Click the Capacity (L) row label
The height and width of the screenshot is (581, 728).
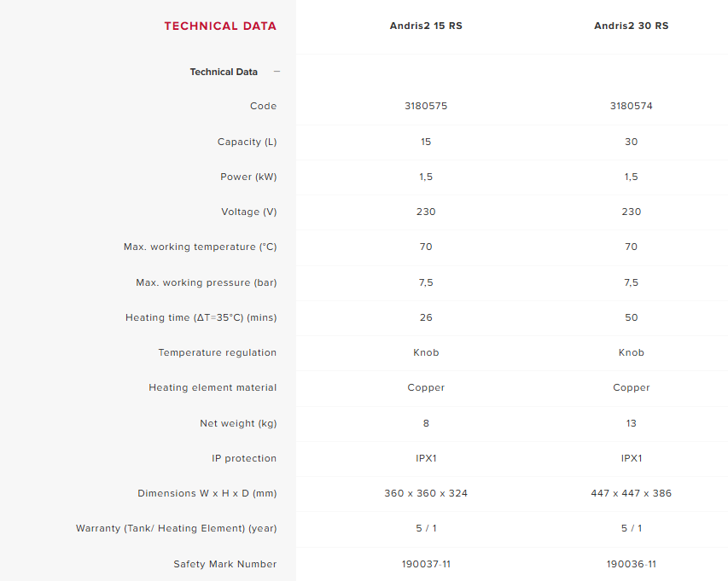(x=247, y=142)
